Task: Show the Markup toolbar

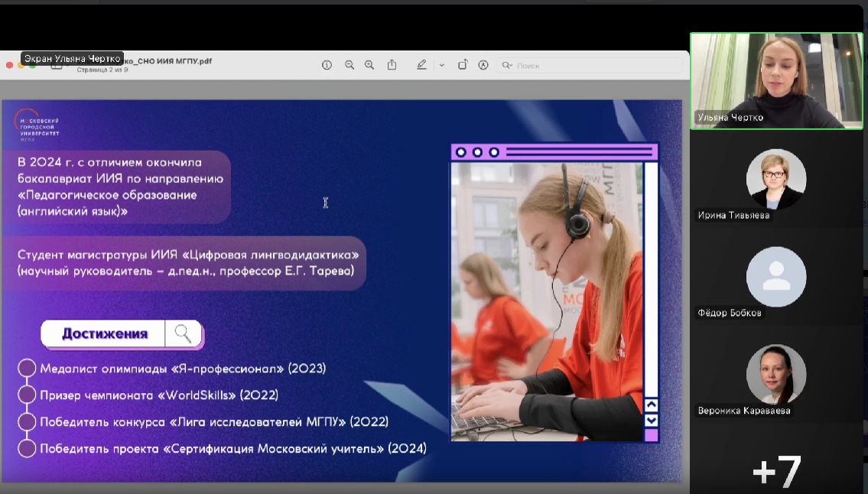Action: coord(483,65)
